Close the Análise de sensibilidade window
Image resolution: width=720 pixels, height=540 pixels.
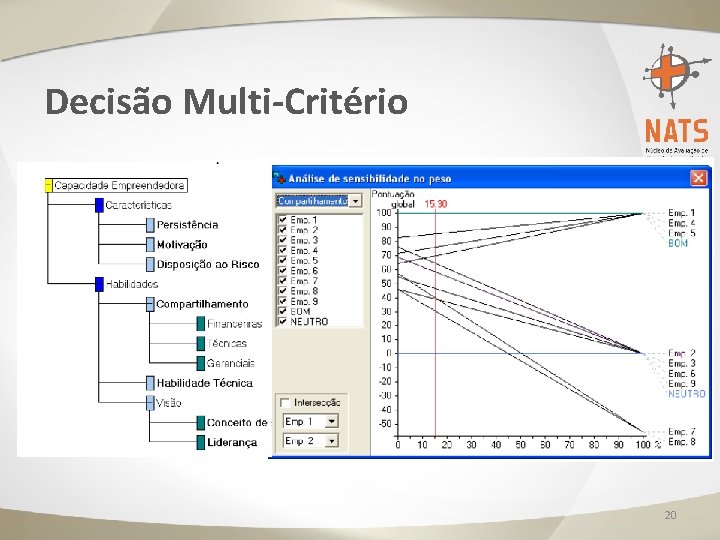[x=698, y=178]
